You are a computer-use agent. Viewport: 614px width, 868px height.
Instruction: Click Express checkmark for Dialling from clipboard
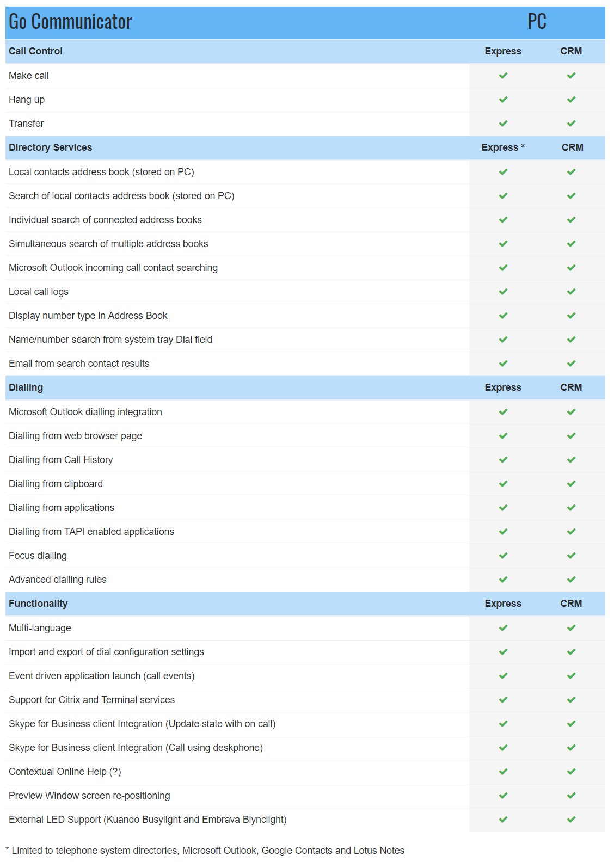tap(503, 484)
